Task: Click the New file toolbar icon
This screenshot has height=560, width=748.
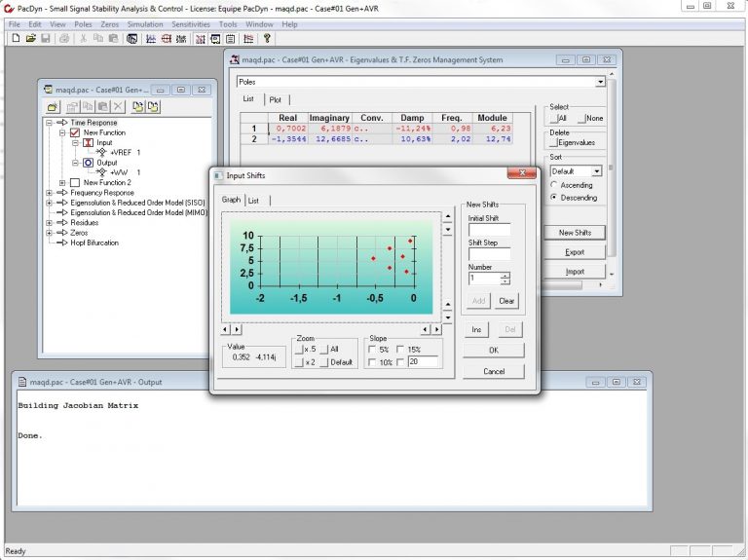Action: (17, 39)
